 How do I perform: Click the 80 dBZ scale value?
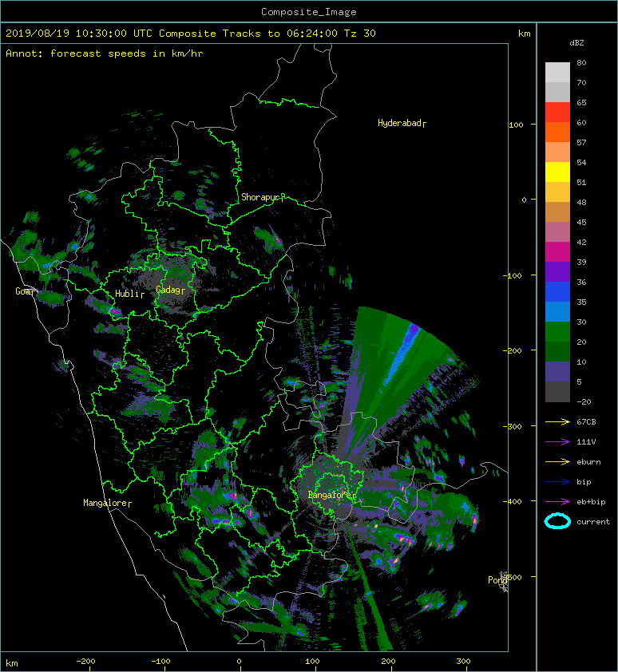pos(581,62)
